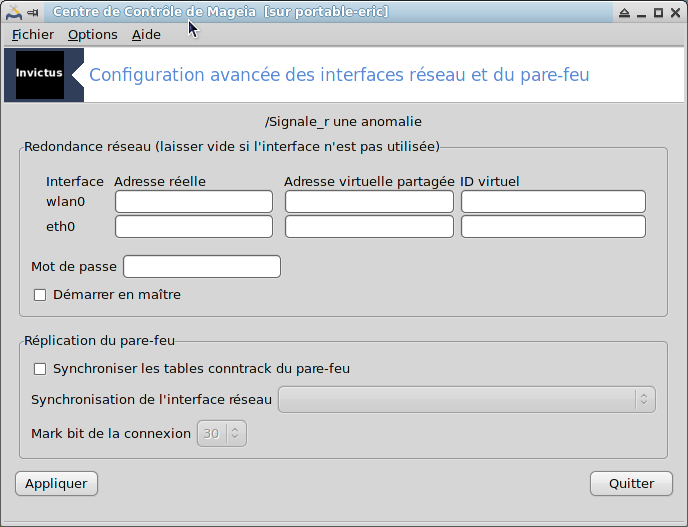Click the pin window icon in title bar
This screenshot has width=688, height=527.
[33, 13]
